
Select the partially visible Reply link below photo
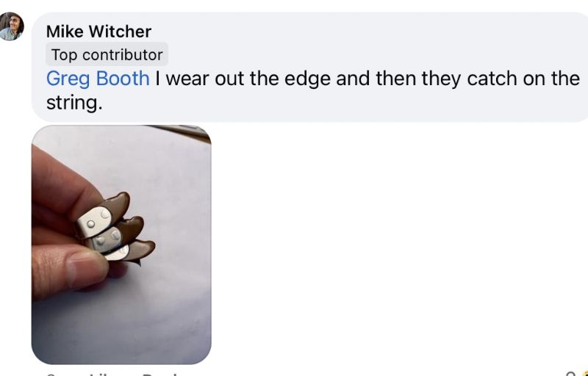pos(159,374)
